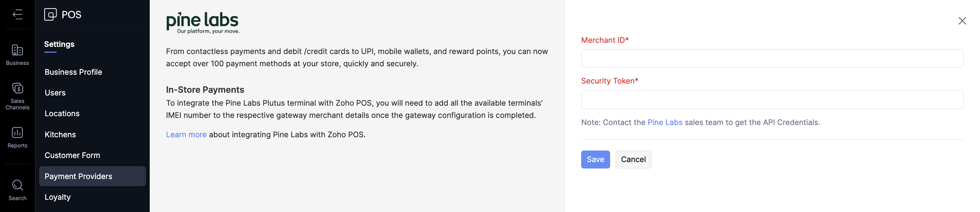Image resolution: width=980 pixels, height=212 pixels.
Task: Follow the Learn more link
Action: click(186, 135)
